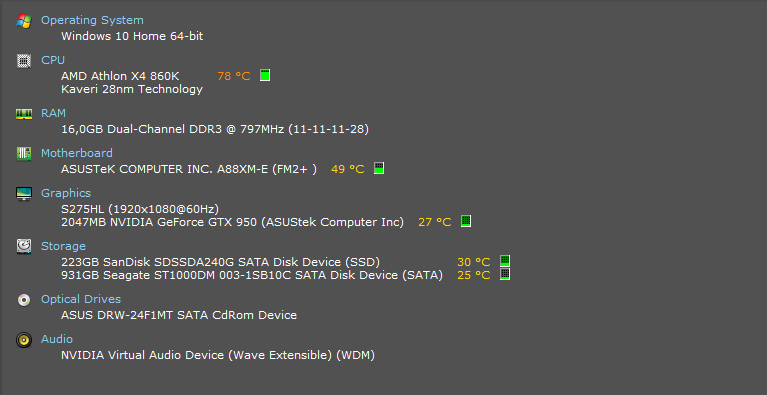Image resolution: width=767 pixels, height=395 pixels.
Task: Click the Audio speaker icon
Action: (23, 340)
